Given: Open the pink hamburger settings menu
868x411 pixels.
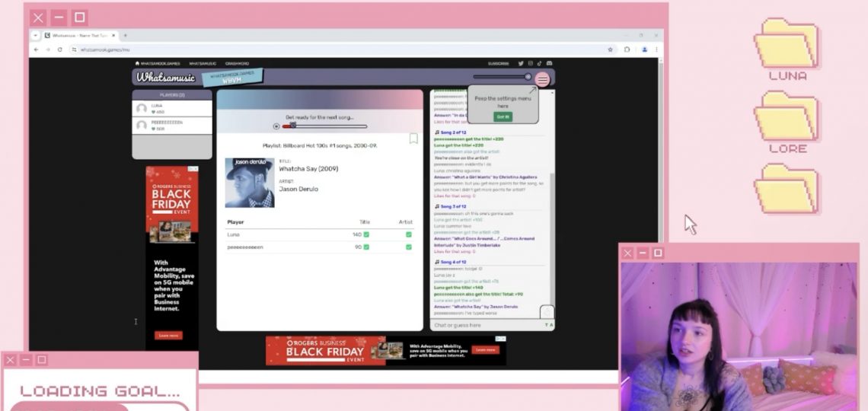Looking at the screenshot, I should click(542, 79).
